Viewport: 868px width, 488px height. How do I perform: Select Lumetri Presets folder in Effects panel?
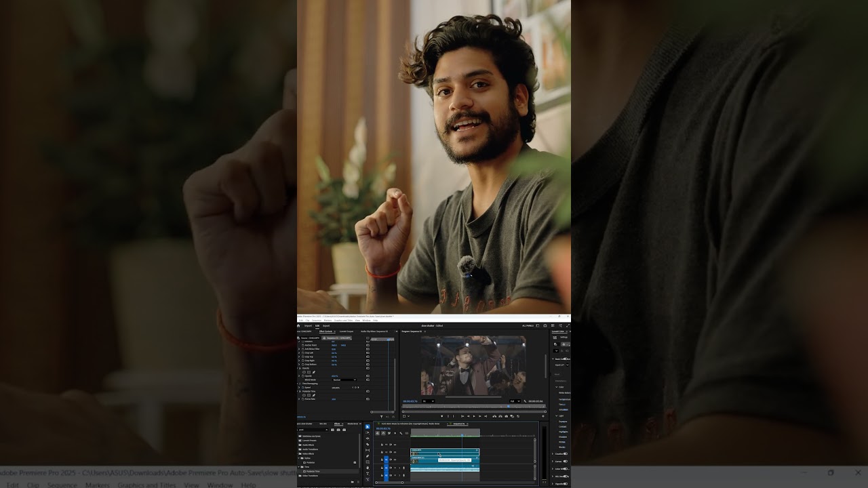[x=309, y=441]
